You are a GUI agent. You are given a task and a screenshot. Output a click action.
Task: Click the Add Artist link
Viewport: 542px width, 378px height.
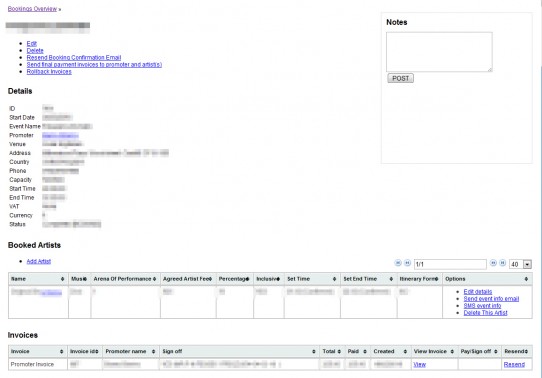click(39, 261)
